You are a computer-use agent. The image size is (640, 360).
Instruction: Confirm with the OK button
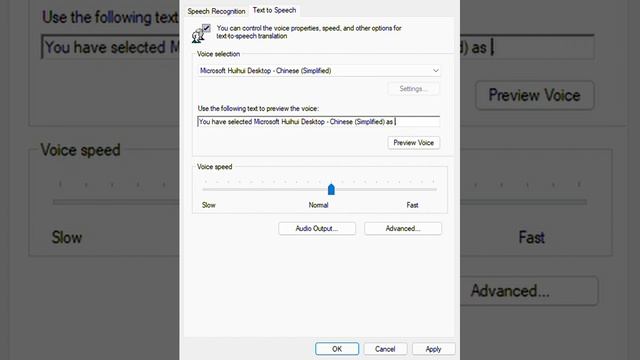coord(337,349)
